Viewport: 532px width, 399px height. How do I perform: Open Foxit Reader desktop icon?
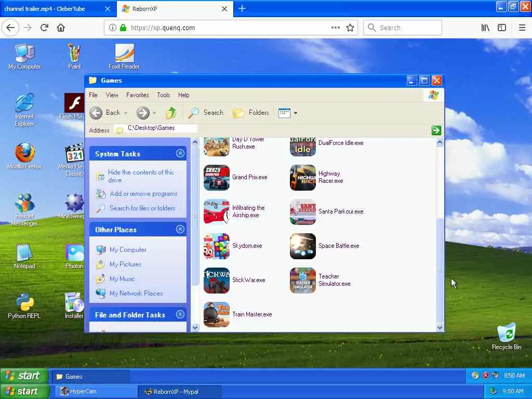pos(124,56)
